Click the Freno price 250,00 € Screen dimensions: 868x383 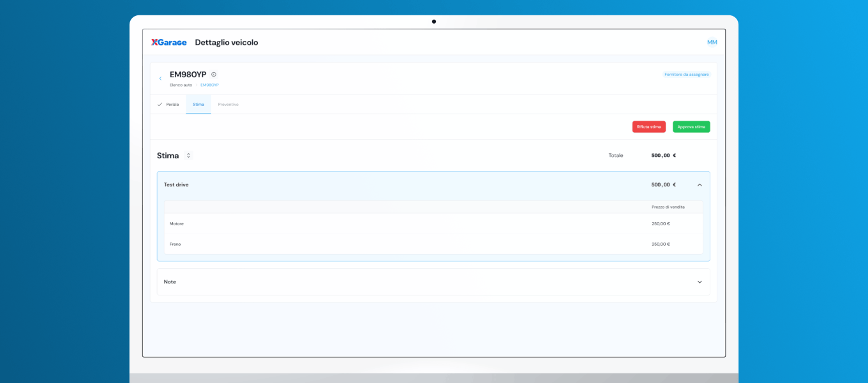point(661,244)
